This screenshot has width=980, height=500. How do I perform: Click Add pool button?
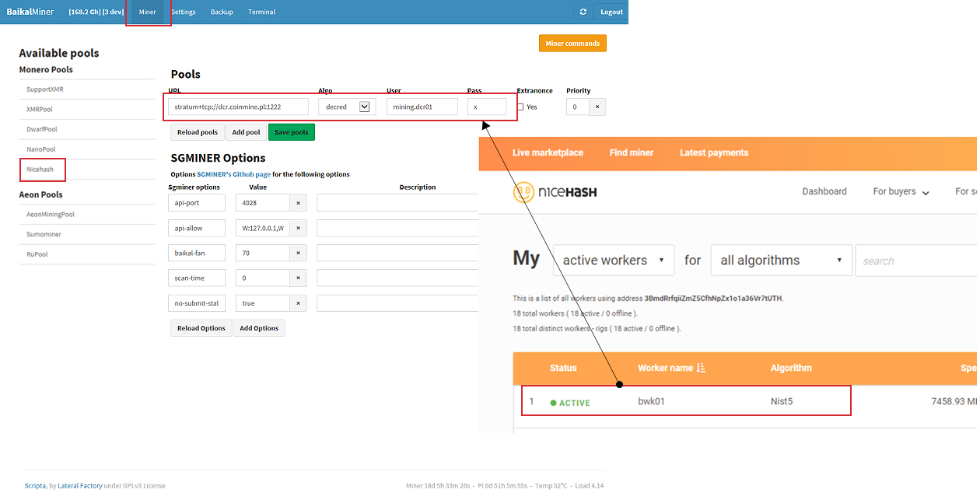247,132
